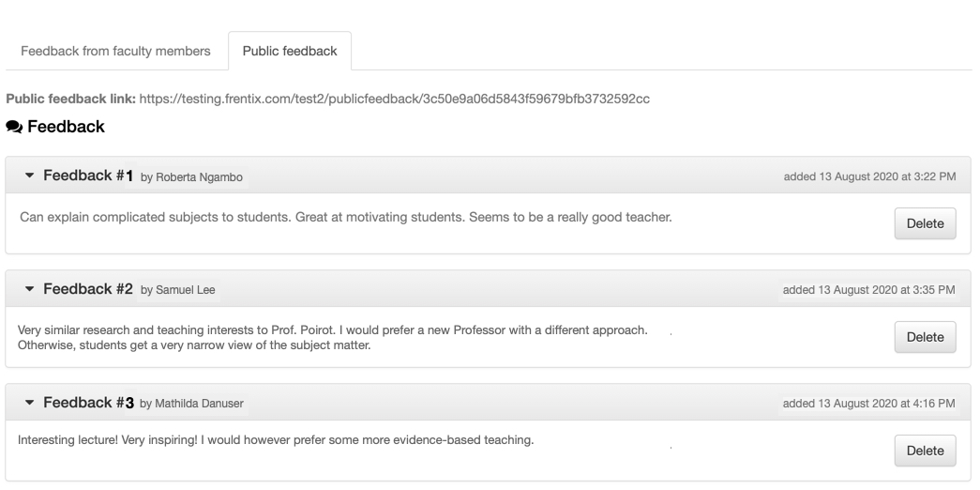Collapse Feedback #1 with its arrow

pyautogui.click(x=29, y=176)
